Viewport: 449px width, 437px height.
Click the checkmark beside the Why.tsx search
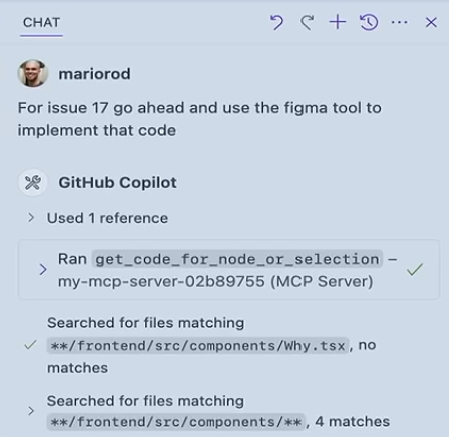click(30, 345)
